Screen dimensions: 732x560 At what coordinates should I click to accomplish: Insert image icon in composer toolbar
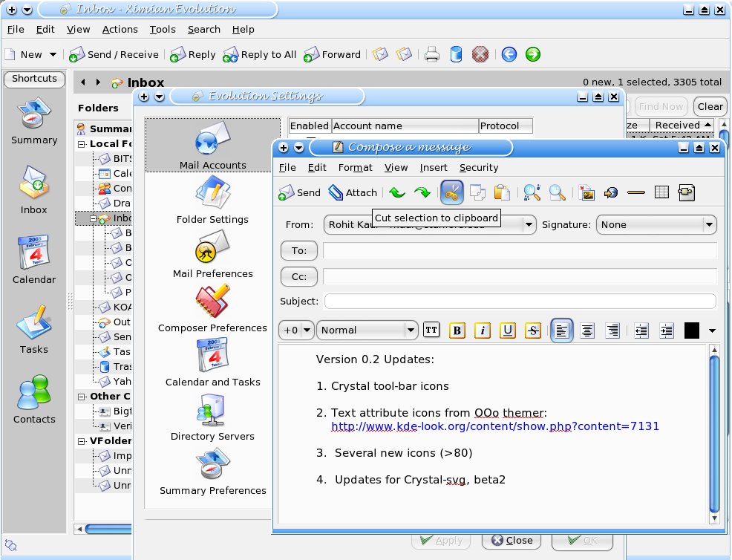click(x=586, y=192)
